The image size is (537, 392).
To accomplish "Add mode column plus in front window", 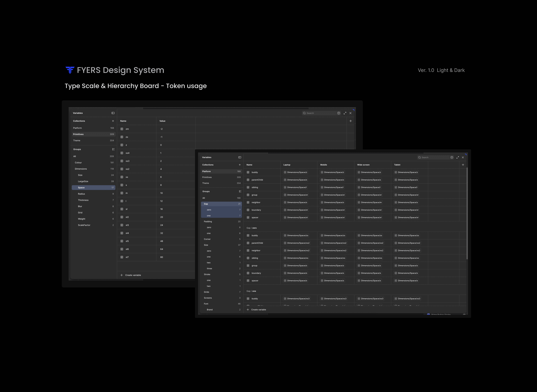I will 463,165.
